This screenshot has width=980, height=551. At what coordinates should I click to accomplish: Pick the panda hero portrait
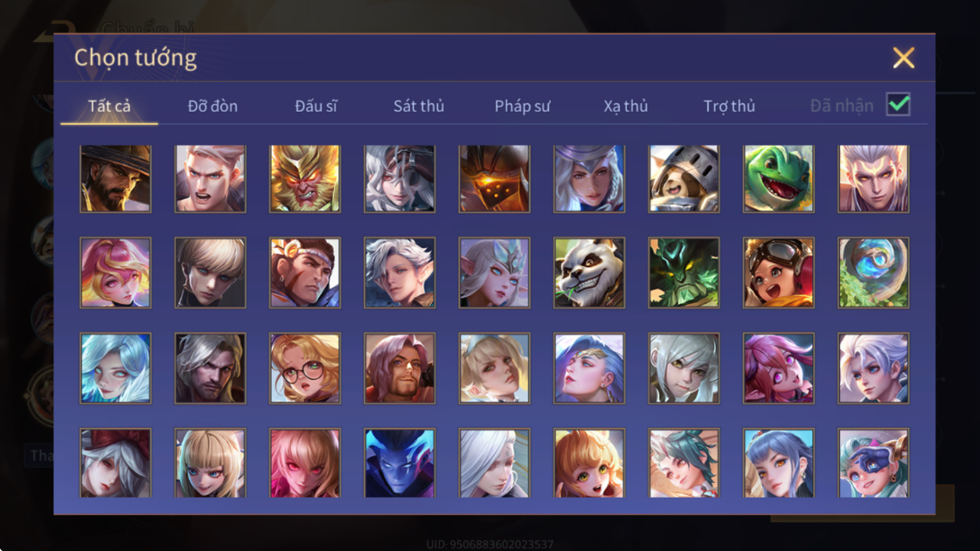click(x=589, y=273)
